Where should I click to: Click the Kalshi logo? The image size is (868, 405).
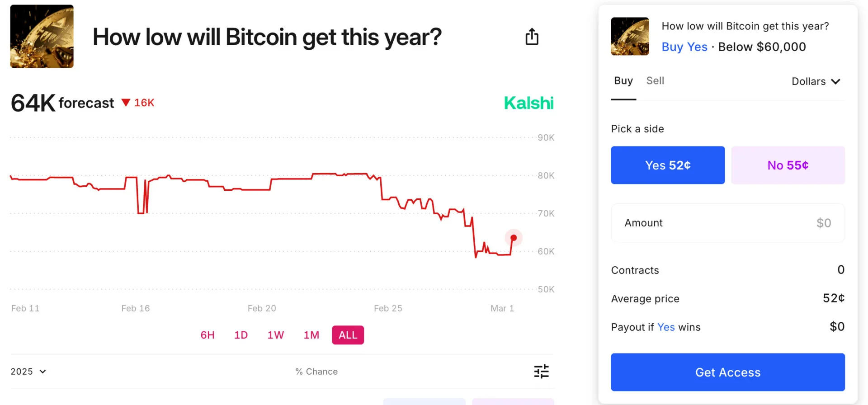click(528, 103)
